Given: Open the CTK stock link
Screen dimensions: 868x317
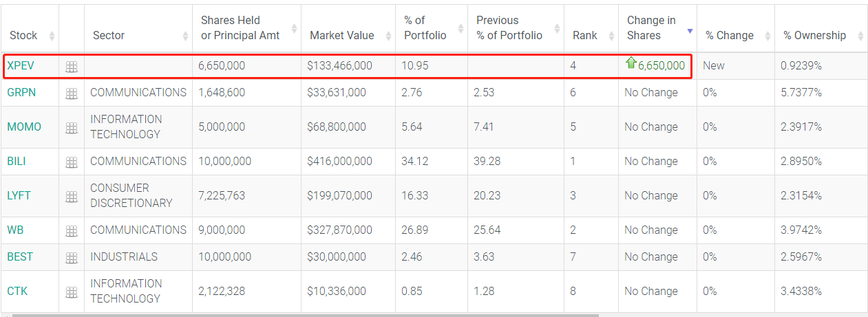Looking at the screenshot, I should point(17,291).
